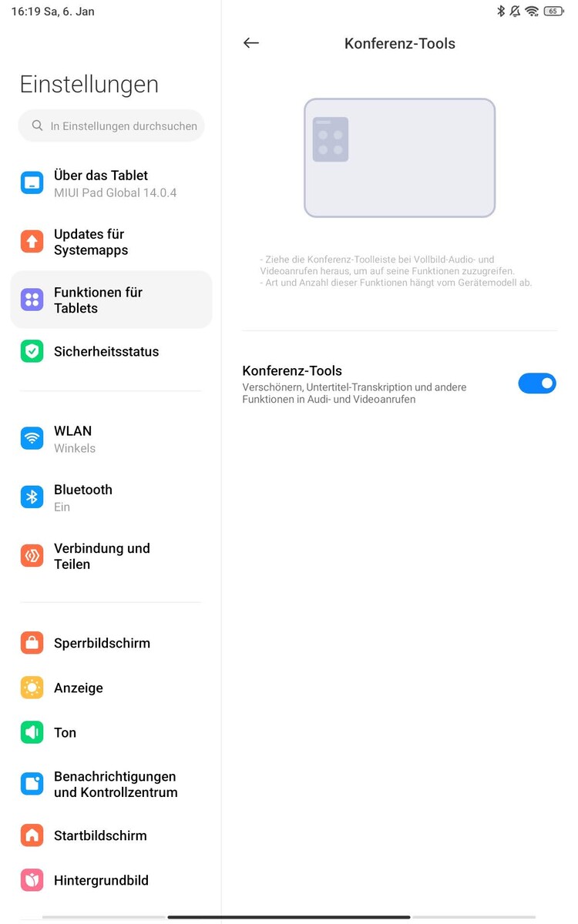Click the In Einstellungen durchsuchen search field

[111, 126]
